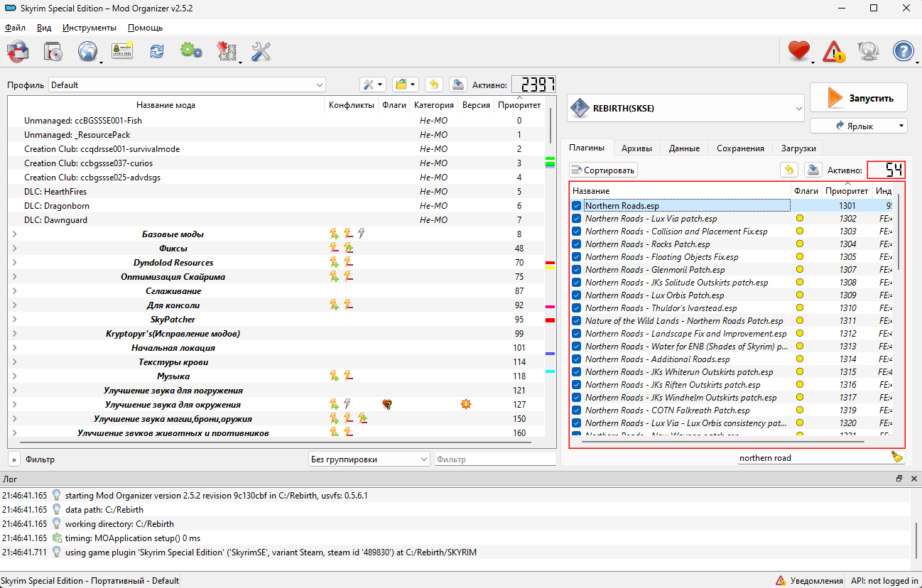Image resolution: width=922 pixels, height=588 pixels.
Task: Open the Без группировки grouping dropdown
Action: pyautogui.click(x=369, y=459)
